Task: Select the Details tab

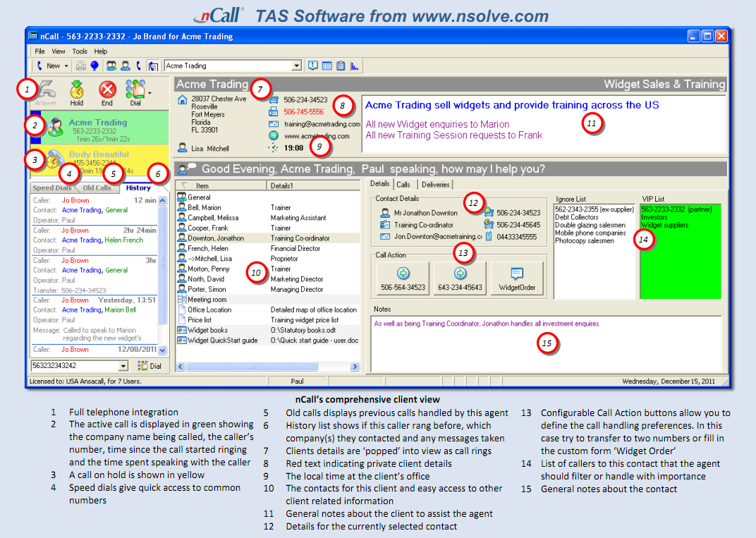Action: (380, 183)
